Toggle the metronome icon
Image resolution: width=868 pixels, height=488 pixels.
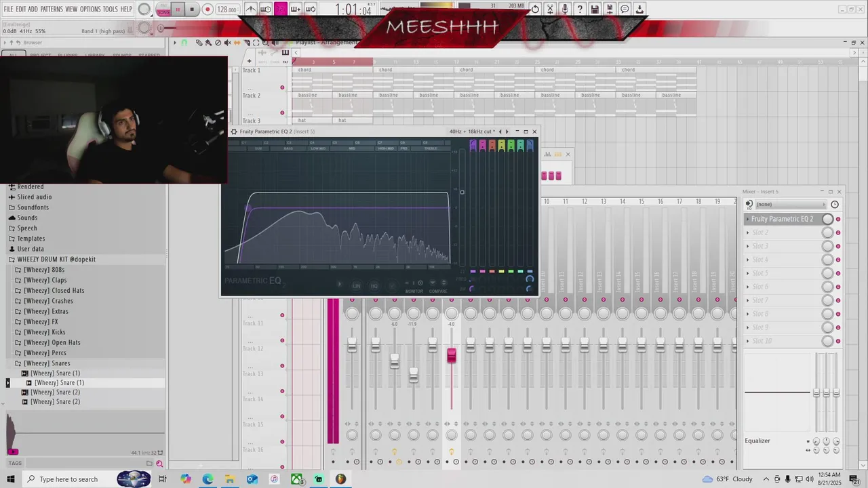point(250,9)
